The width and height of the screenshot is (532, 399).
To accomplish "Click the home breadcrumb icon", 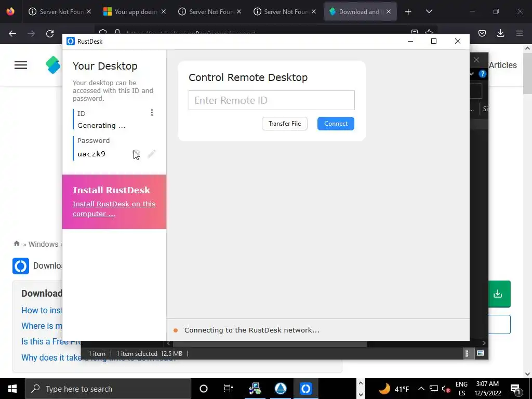I will tap(17, 244).
